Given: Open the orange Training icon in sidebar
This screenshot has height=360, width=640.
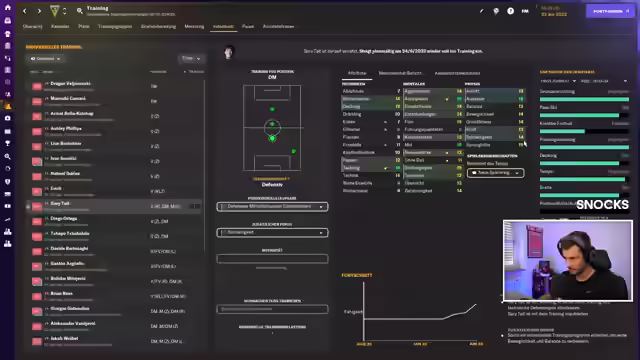Looking at the screenshot, I should [7, 106].
